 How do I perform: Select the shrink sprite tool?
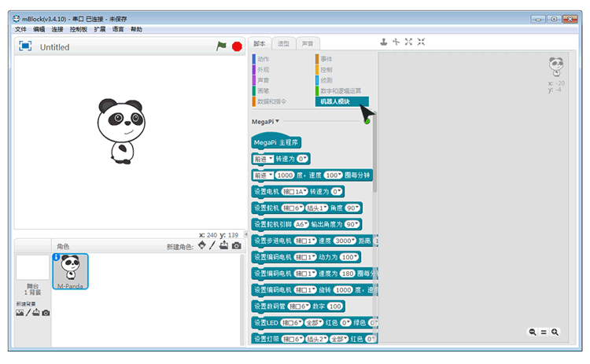point(421,42)
